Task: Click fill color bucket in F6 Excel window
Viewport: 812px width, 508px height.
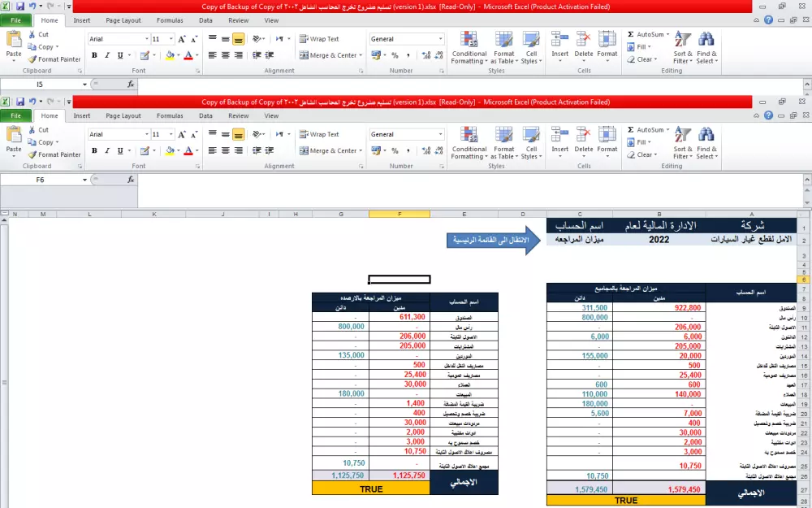Action: (x=170, y=150)
